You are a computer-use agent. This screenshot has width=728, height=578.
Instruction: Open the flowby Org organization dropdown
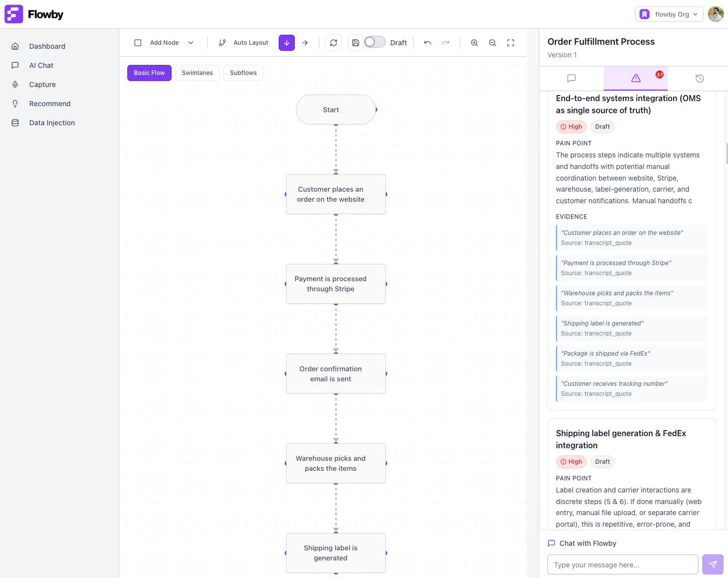click(669, 14)
